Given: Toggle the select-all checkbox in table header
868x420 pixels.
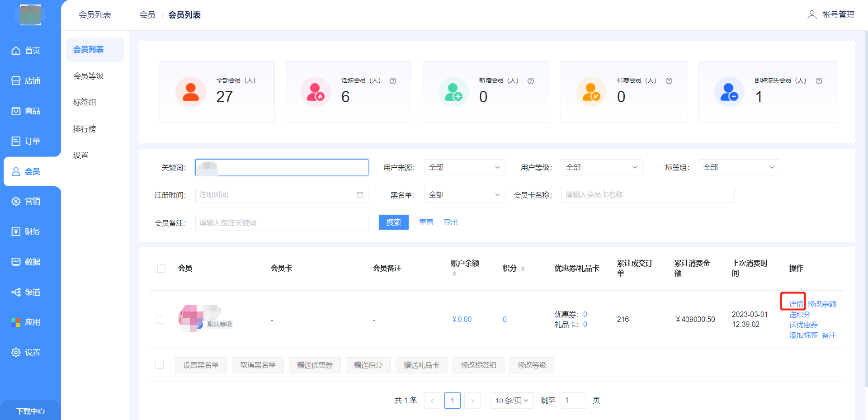Looking at the screenshot, I should tap(161, 269).
